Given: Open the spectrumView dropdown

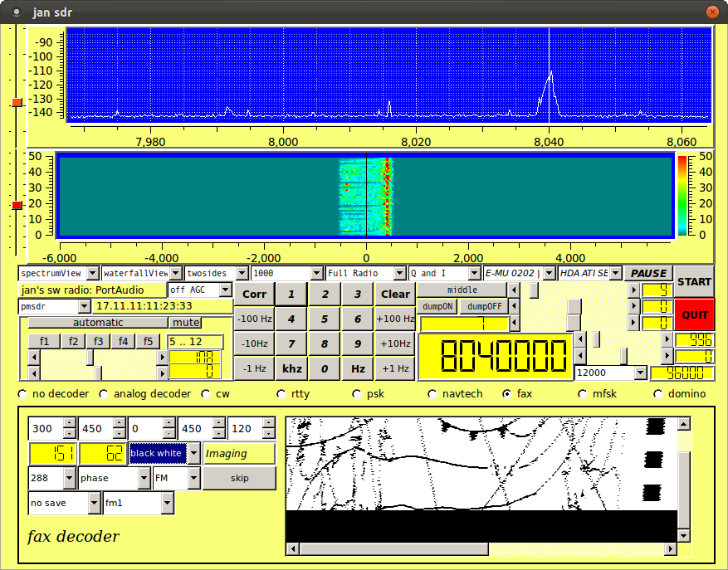Looking at the screenshot, I should (58, 273).
